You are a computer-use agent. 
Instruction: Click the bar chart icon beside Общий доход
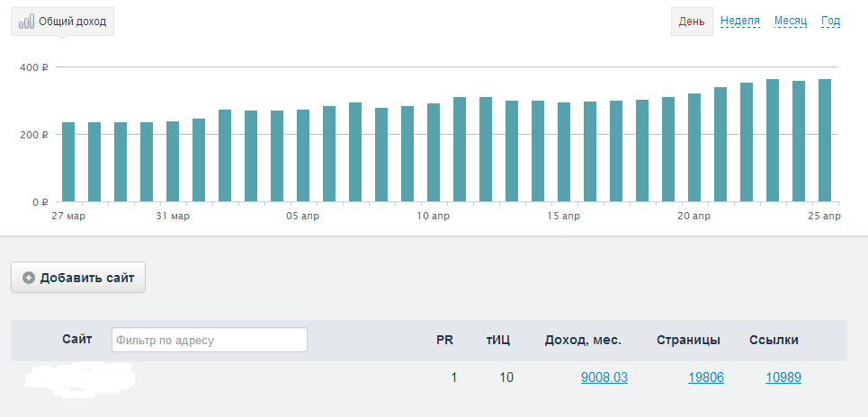pos(27,22)
